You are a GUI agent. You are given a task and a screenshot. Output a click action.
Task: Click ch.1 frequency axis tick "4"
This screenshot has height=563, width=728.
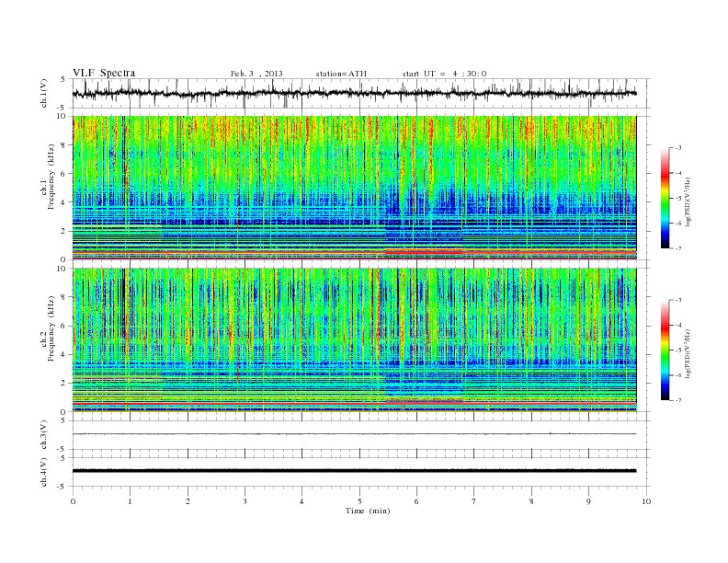coord(64,202)
